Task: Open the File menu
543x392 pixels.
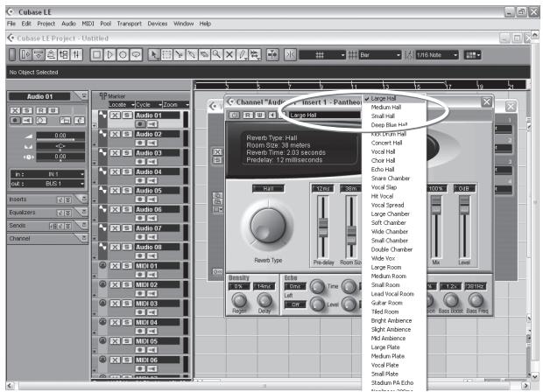Action: click(x=11, y=24)
